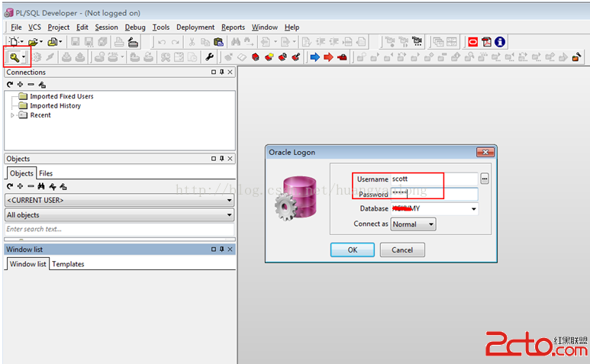Click the orange folder with wrench icon
Image resolution: width=590 pixels, height=364 pixels.
coord(576,57)
